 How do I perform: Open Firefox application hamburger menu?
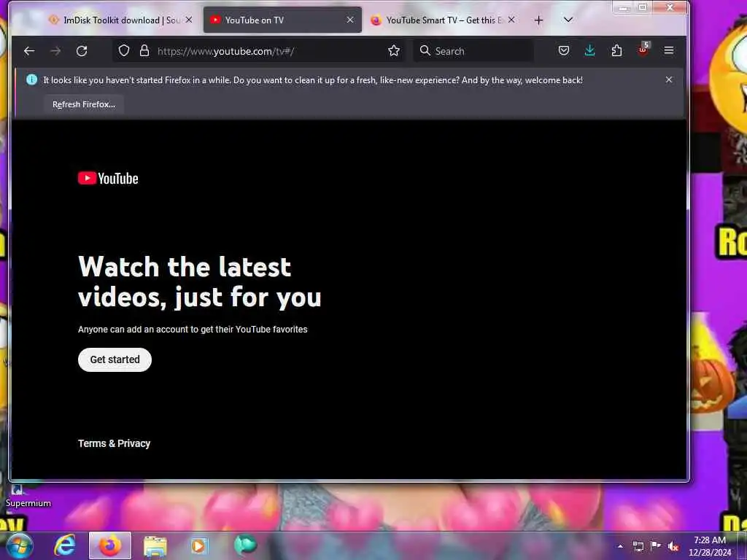coord(669,50)
